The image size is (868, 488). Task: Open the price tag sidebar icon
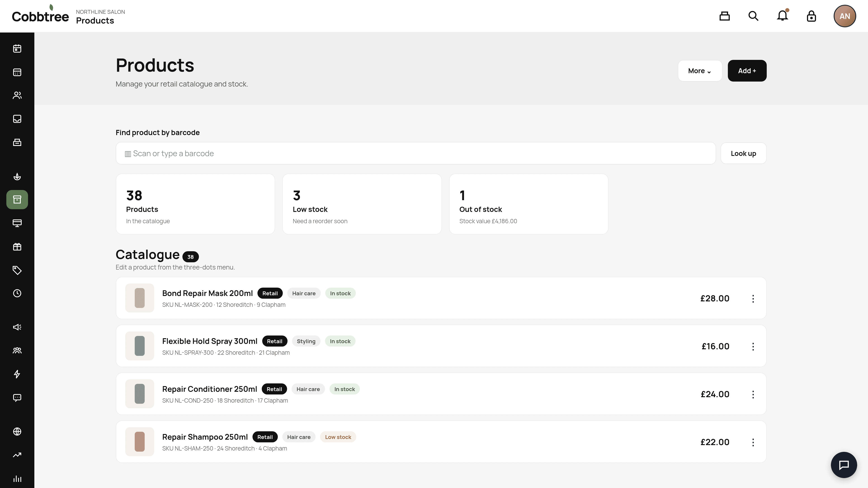(x=17, y=270)
